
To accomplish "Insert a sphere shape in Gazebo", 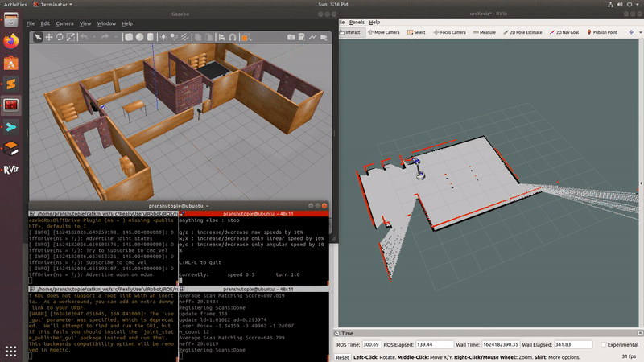I will click(139, 37).
